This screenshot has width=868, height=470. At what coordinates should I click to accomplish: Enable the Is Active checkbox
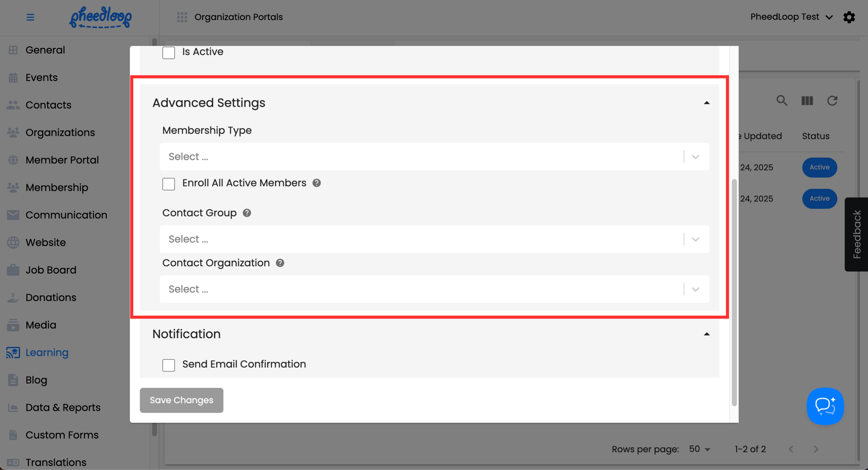coord(168,53)
